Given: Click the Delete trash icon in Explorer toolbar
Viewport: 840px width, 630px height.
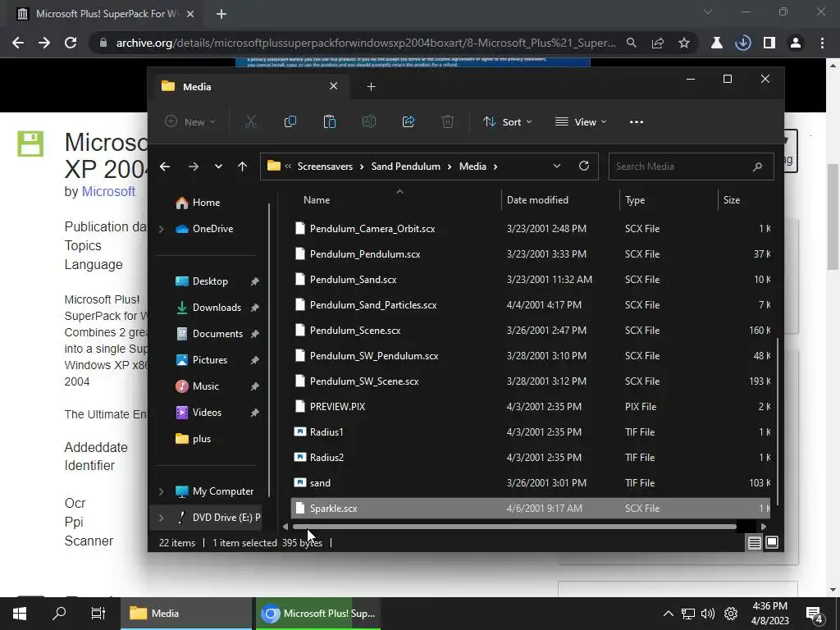Looking at the screenshot, I should (x=448, y=121).
